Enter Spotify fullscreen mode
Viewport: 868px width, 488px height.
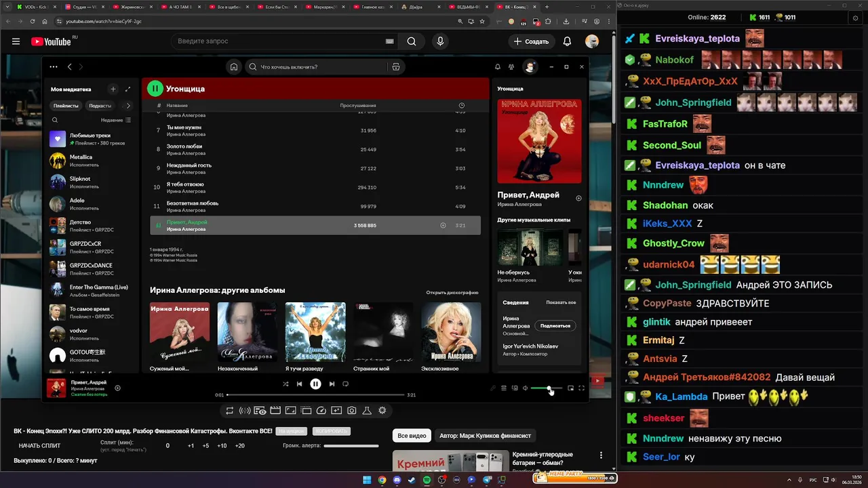click(581, 388)
